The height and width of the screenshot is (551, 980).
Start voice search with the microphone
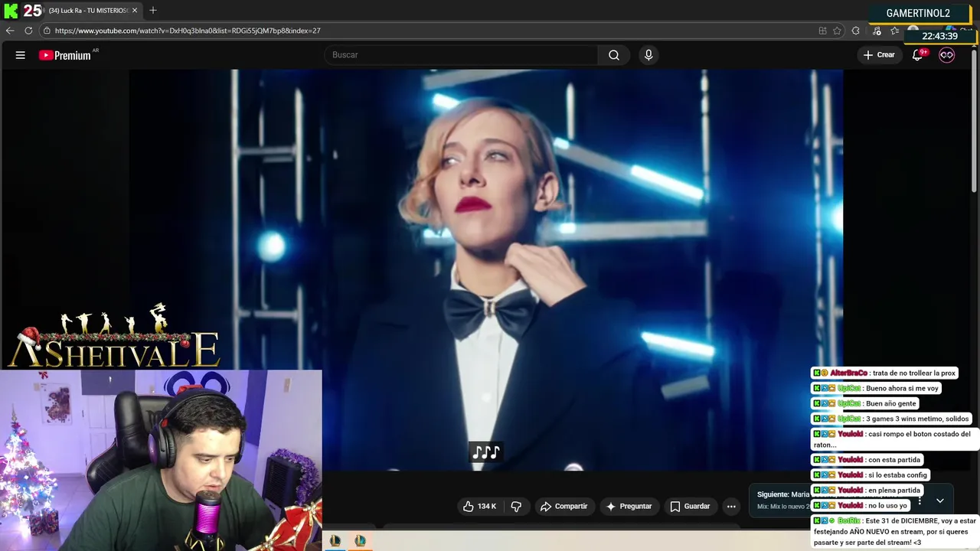pyautogui.click(x=648, y=55)
